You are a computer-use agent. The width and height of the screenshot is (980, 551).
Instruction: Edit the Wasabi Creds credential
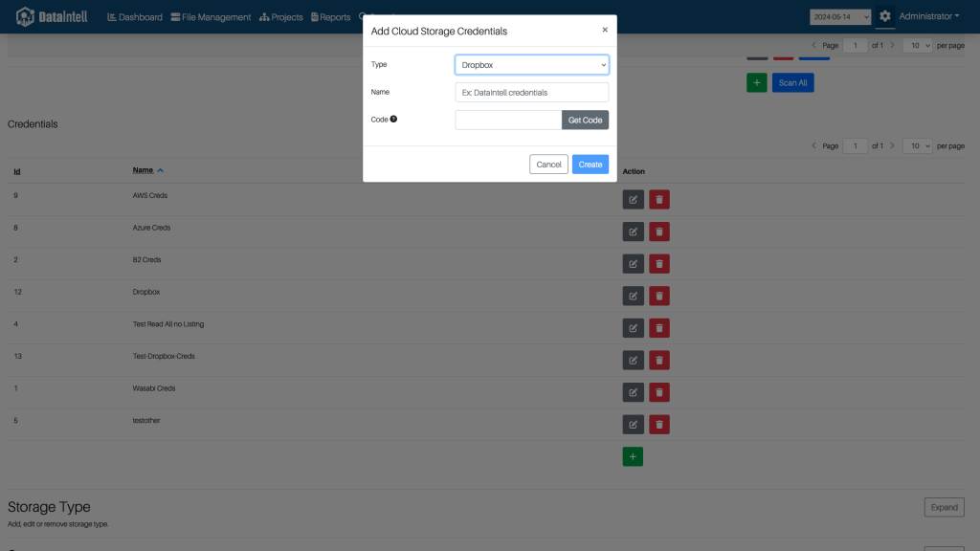pyautogui.click(x=634, y=392)
